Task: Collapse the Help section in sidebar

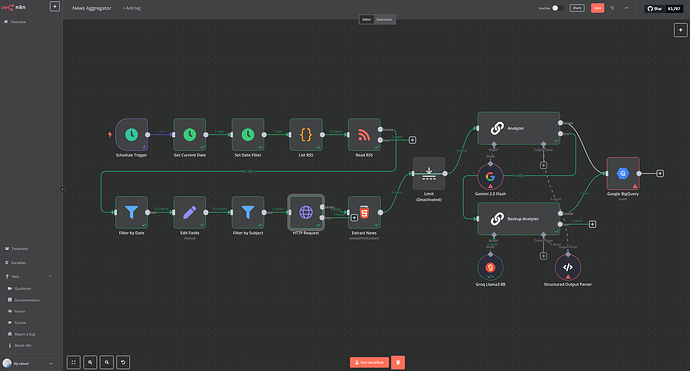Action: 50,276
